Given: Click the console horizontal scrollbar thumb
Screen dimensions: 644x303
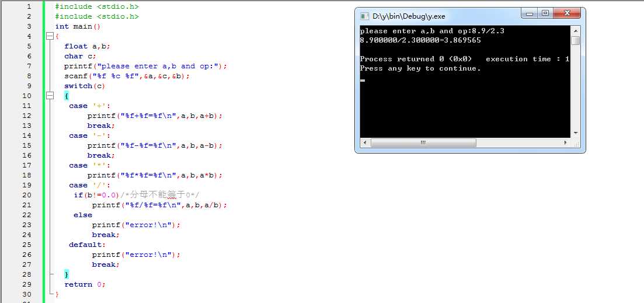Looking at the screenshot, I should coord(423,143).
